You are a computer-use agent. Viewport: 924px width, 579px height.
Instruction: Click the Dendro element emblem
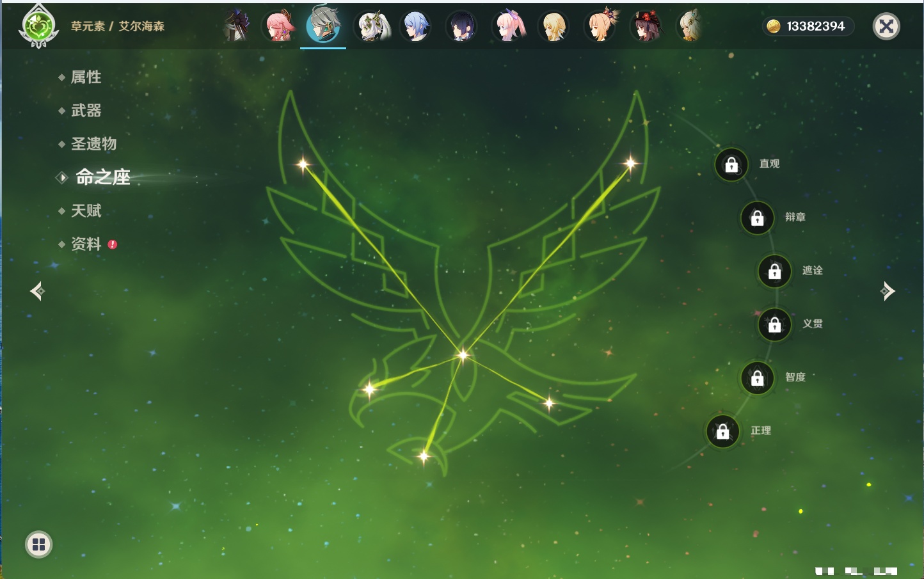pos(38,26)
